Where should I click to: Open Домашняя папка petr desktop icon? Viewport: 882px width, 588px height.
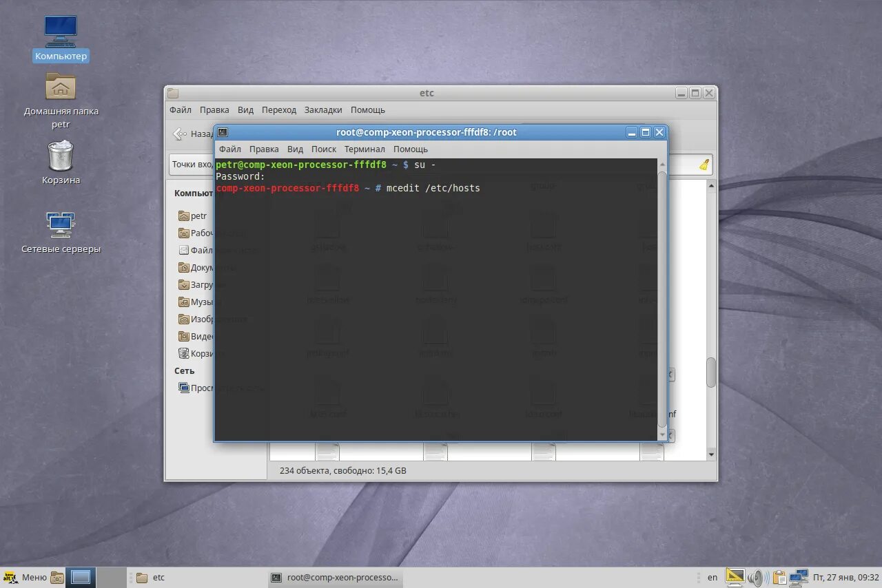point(61,101)
